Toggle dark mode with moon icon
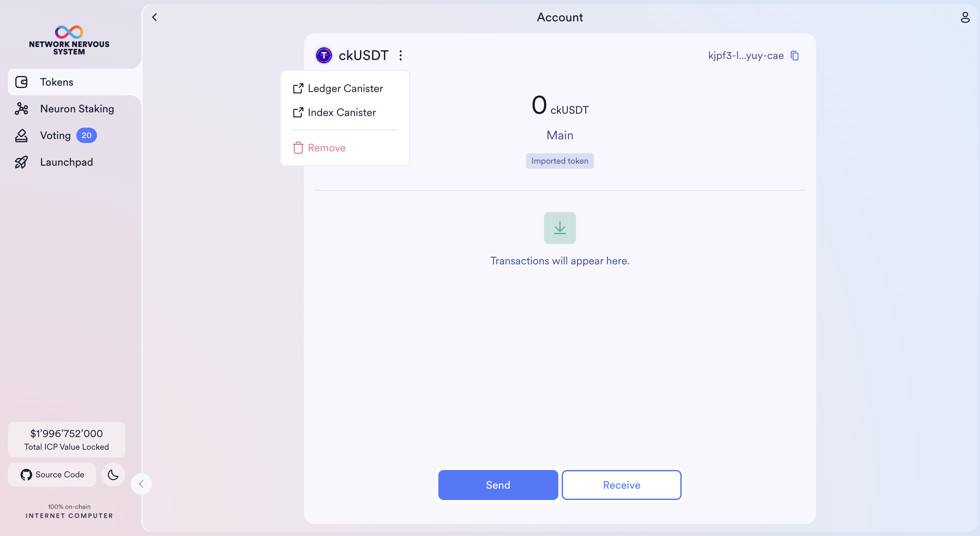The height and width of the screenshot is (536, 980). pos(113,475)
